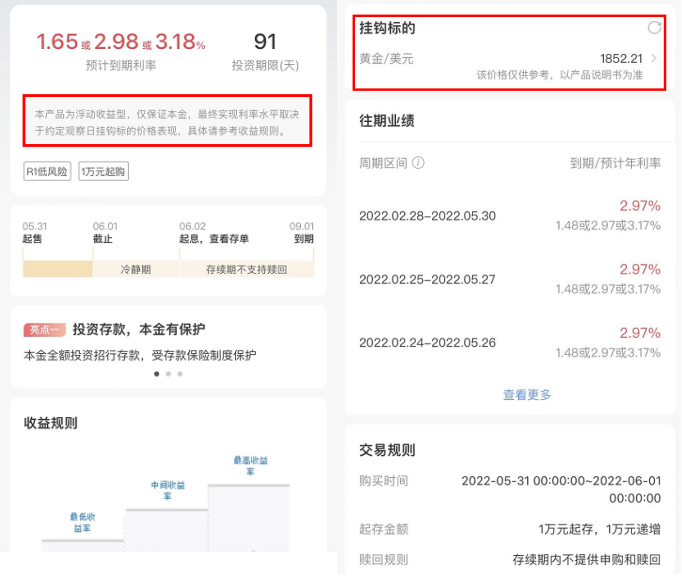Select the first carousel dot indicator
682x576 pixels.
coord(156,374)
